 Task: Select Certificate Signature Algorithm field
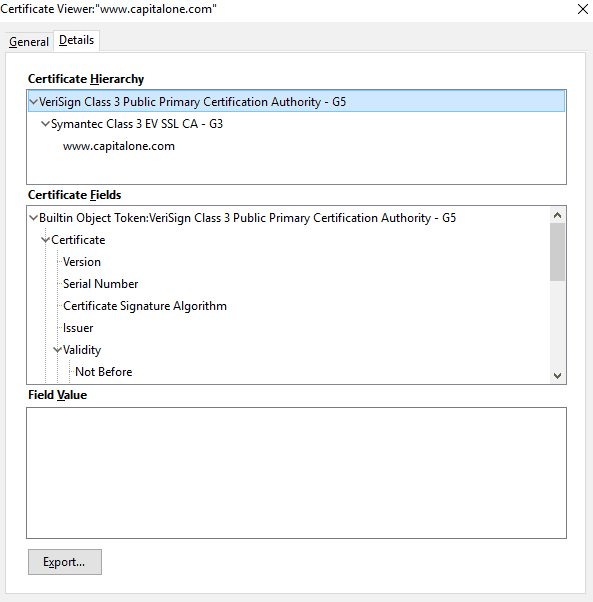click(145, 306)
